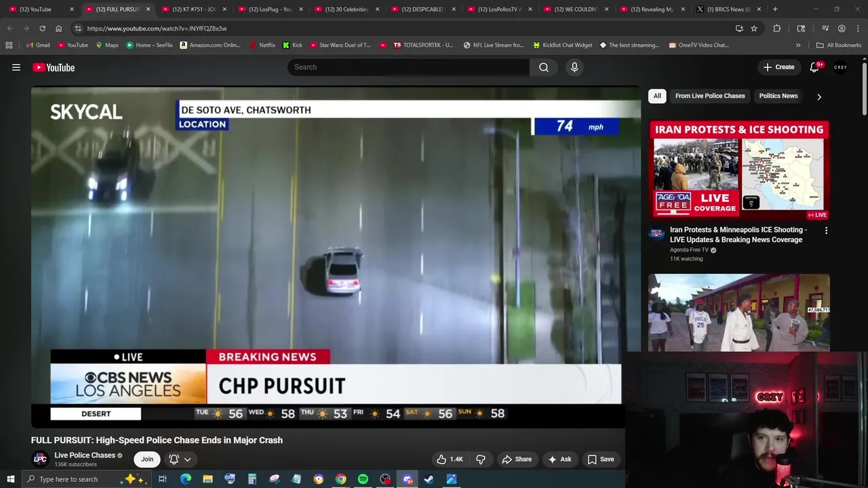This screenshot has height=488, width=868.
Task: Open the browser three-dot menu
Action: click(858, 28)
